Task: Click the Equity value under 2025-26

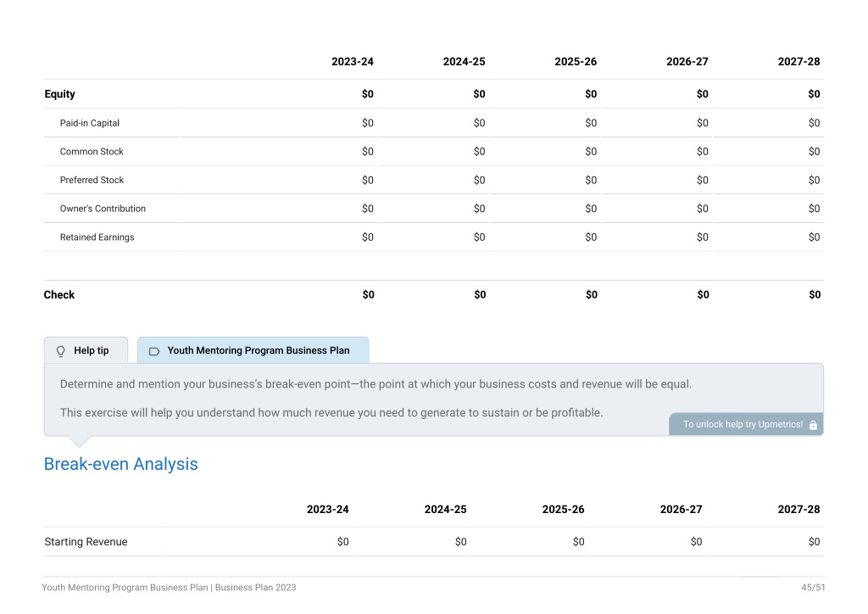Action: [x=591, y=94]
